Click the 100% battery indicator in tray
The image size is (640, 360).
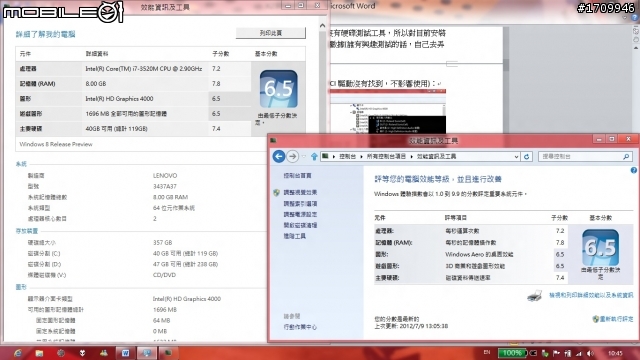[512, 353]
